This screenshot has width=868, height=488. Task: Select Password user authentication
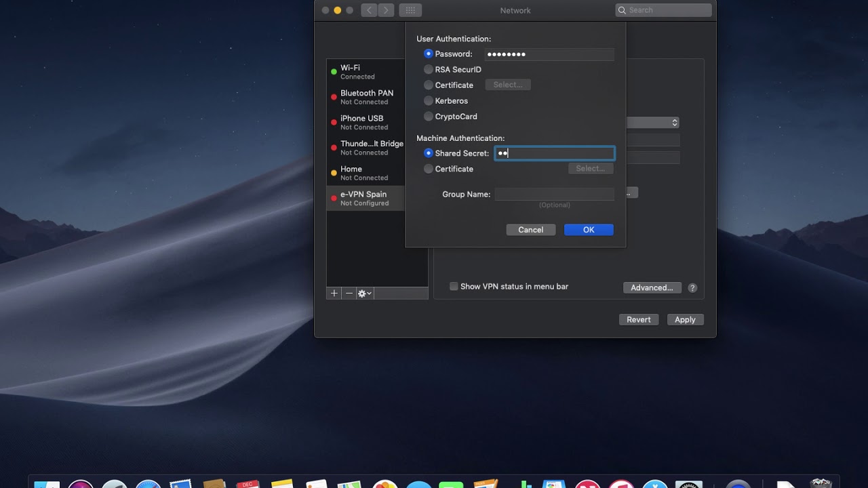tap(428, 54)
